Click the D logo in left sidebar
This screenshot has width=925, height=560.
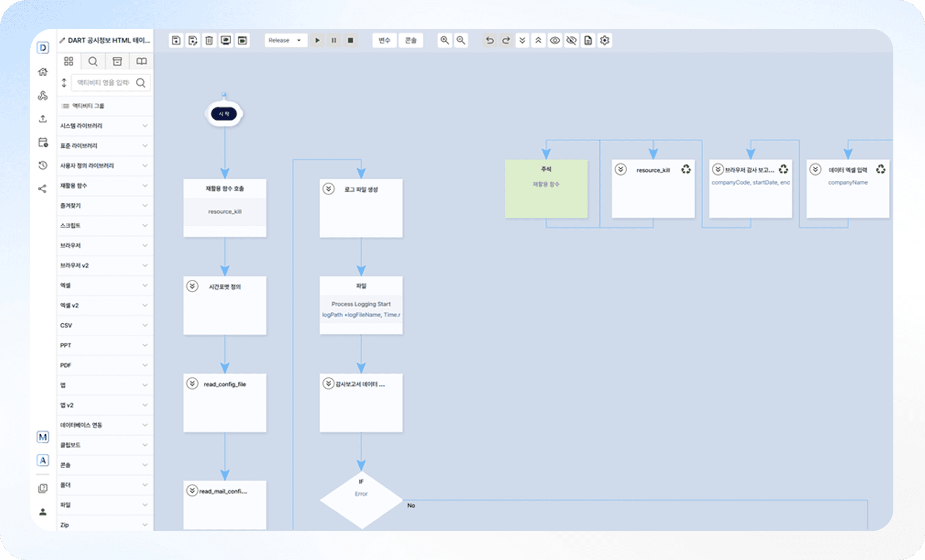click(43, 48)
